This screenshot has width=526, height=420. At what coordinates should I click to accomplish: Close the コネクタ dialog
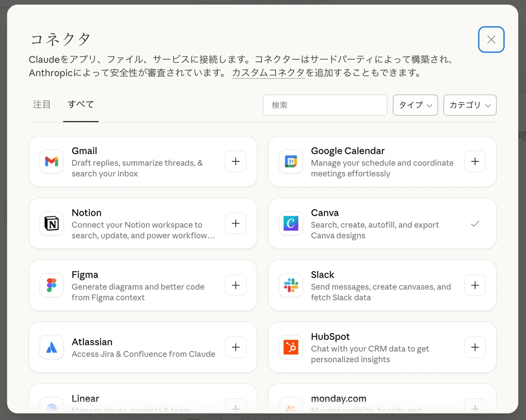tap(491, 39)
